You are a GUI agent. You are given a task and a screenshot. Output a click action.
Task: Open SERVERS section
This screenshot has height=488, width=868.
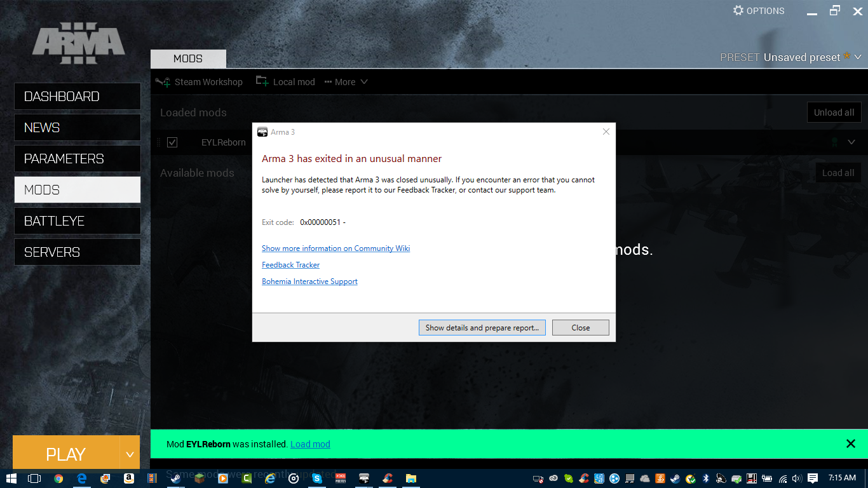point(78,252)
